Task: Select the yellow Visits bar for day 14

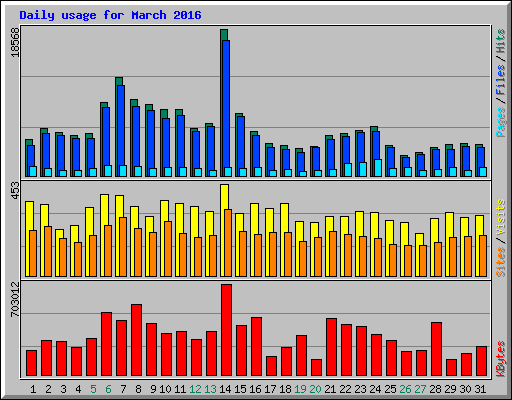Action: tap(223, 230)
